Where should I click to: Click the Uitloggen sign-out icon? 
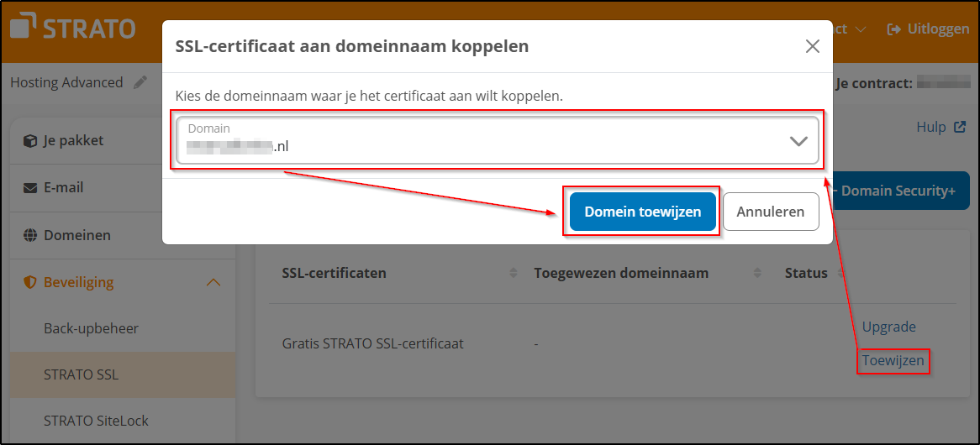[x=894, y=29]
